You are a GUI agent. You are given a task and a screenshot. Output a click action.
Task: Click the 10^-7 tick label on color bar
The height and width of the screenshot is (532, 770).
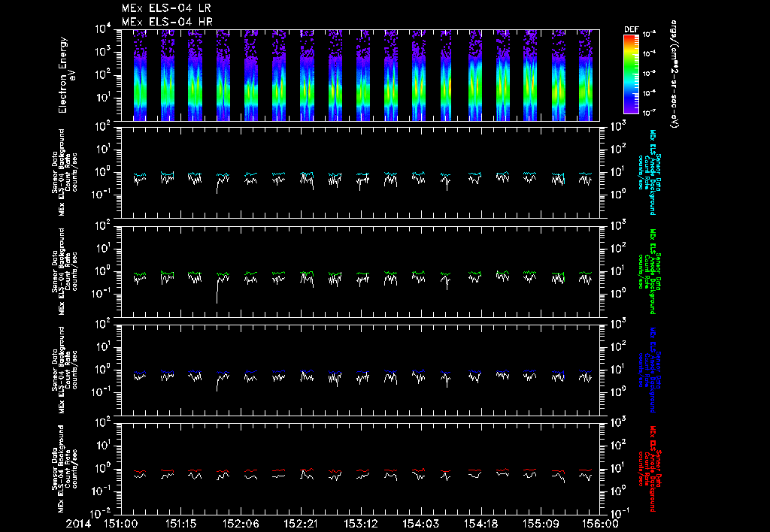coord(650,113)
